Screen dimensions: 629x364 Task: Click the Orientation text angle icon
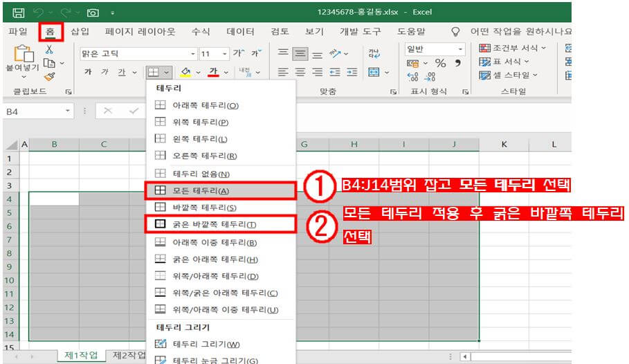tap(334, 53)
